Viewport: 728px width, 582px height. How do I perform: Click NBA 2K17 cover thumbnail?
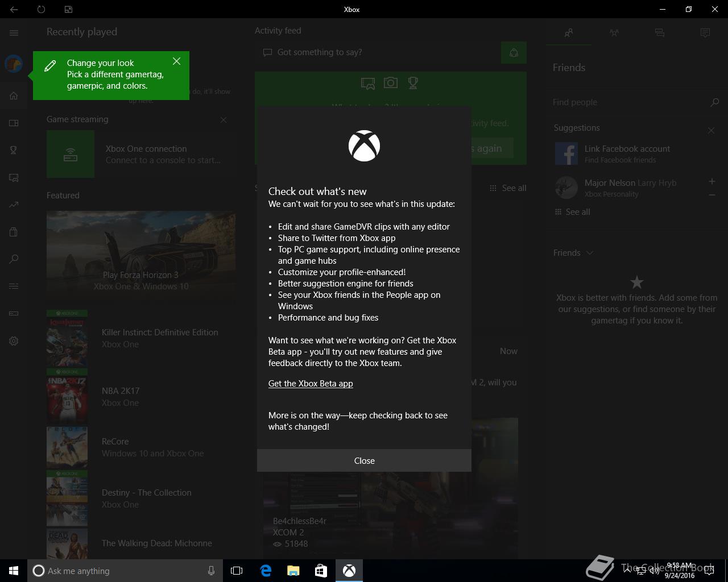[x=67, y=397]
